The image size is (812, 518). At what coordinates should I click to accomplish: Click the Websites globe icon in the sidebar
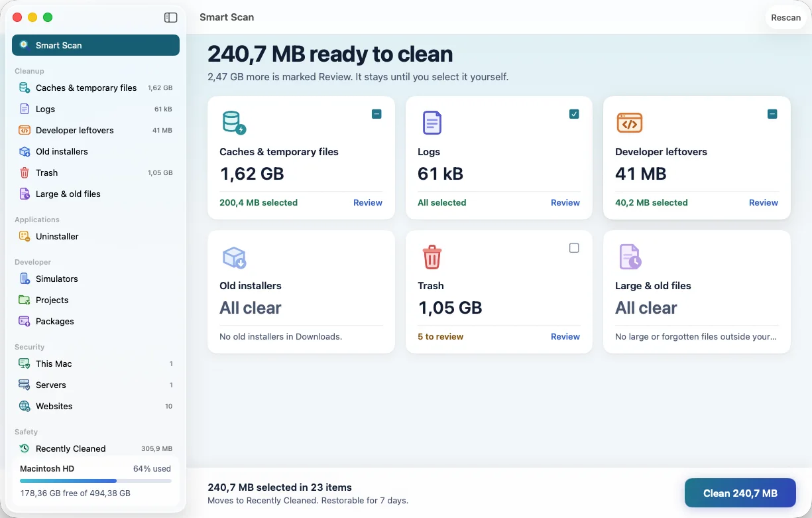tap(24, 406)
